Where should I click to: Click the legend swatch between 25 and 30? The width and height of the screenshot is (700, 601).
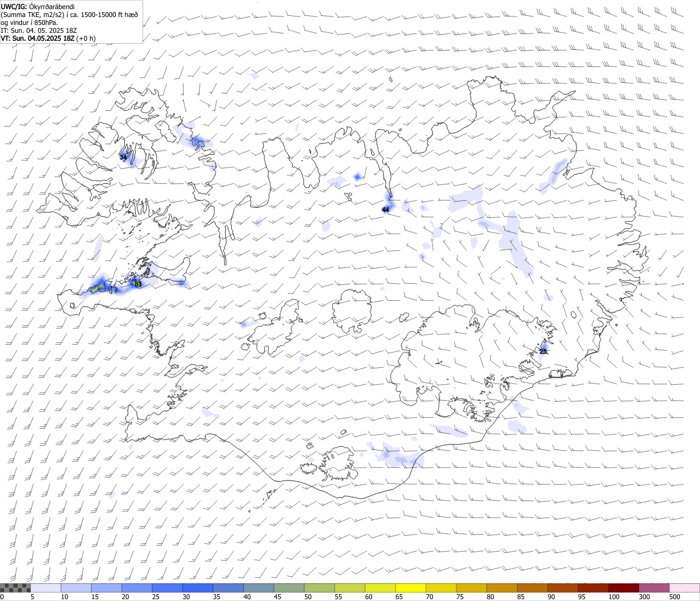coord(167,588)
